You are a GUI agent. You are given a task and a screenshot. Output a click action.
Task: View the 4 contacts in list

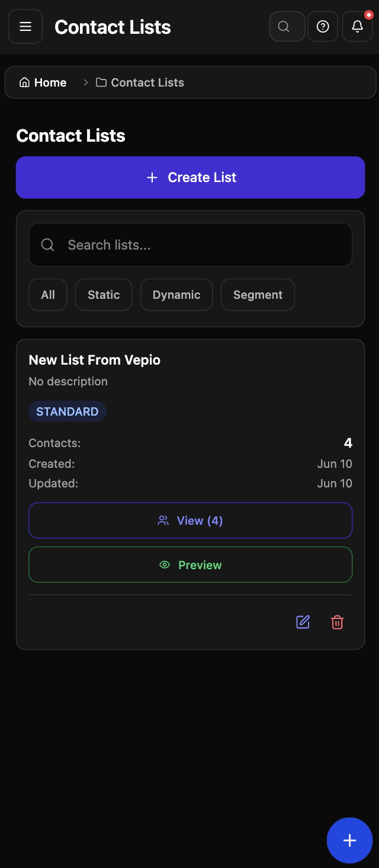[x=191, y=521]
